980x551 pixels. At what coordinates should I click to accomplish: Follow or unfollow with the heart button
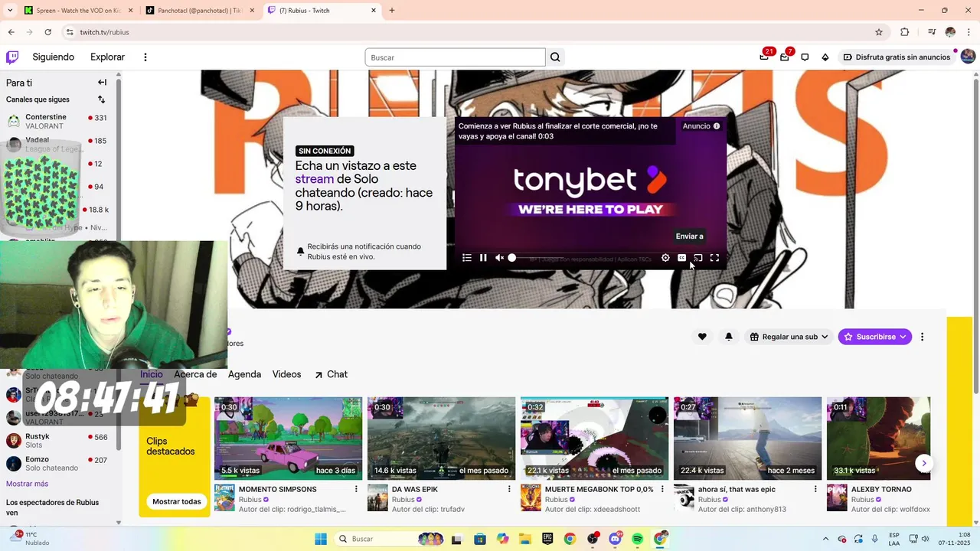702,337
